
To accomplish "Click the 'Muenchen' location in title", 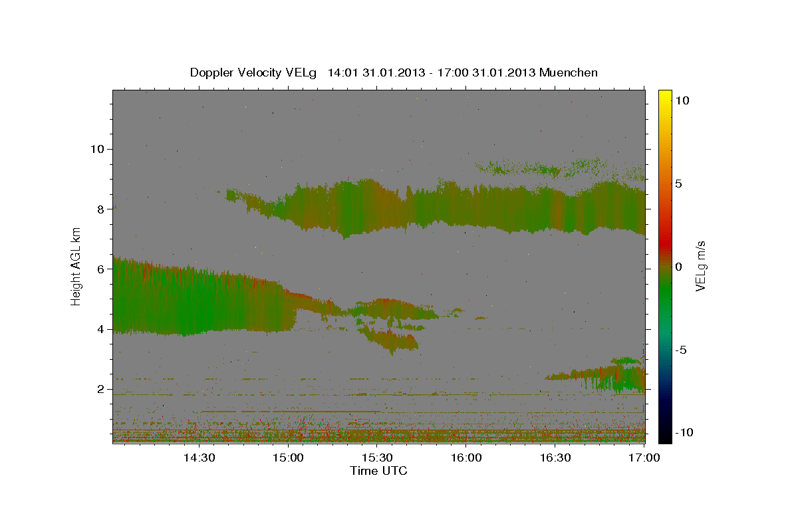I will pos(569,72).
